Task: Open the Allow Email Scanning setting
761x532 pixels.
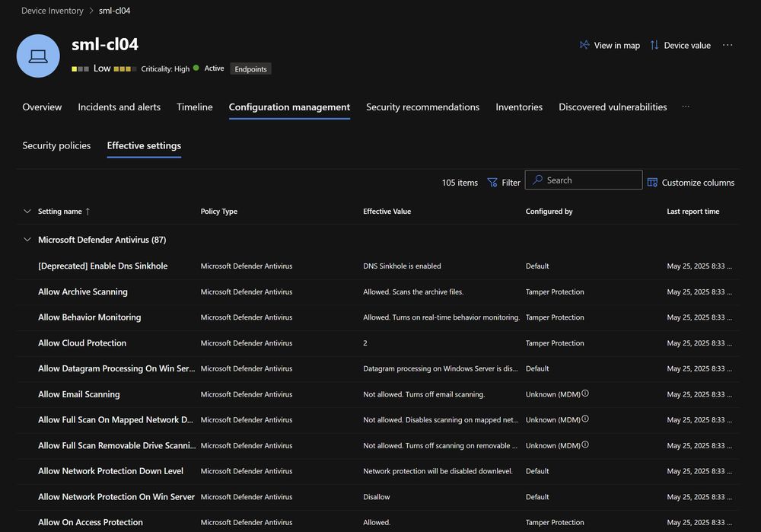Action: click(79, 394)
